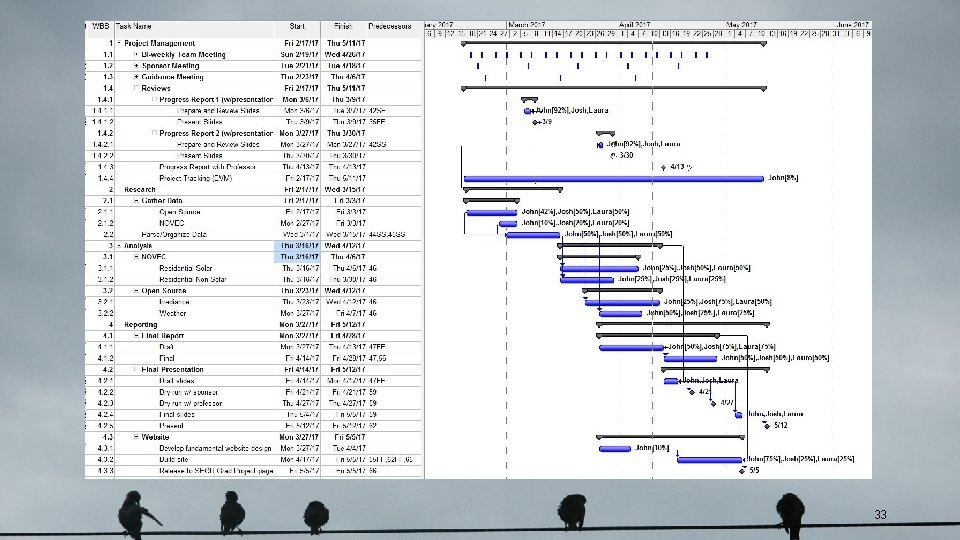Click WBS cell 2.2

(x=108, y=234)
